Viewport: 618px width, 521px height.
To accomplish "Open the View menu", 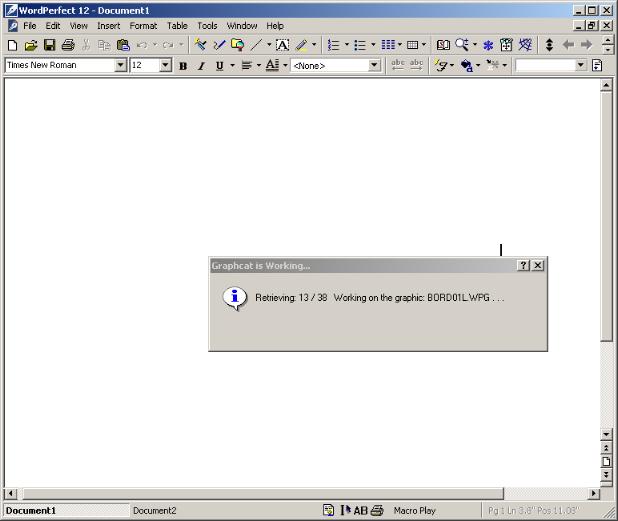I will [x=78, y=26].
